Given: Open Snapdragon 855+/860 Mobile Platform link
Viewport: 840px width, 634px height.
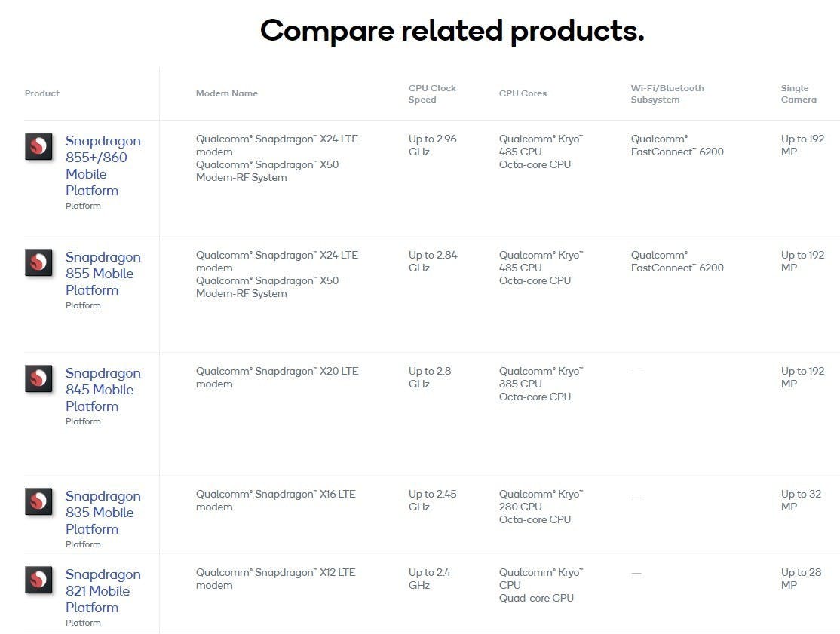Looking at the screenshot, I should pyautogui.click(x=103, y=166).
